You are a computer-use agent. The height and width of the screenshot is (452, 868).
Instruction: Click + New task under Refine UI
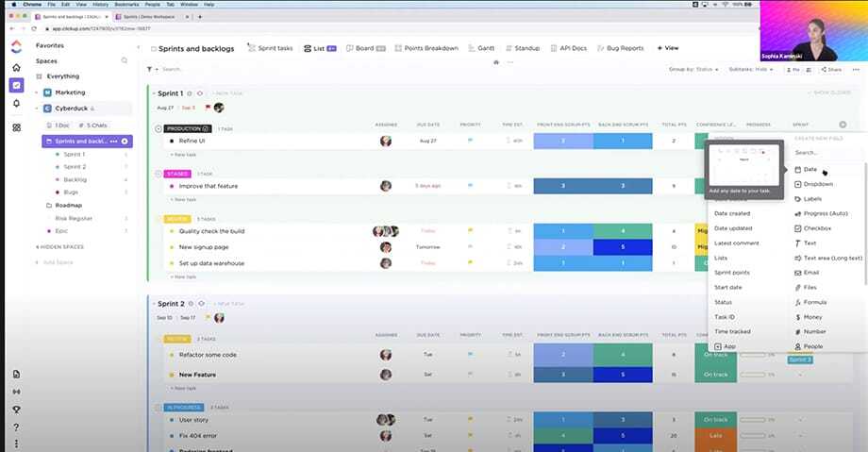(x=183, y=155)
